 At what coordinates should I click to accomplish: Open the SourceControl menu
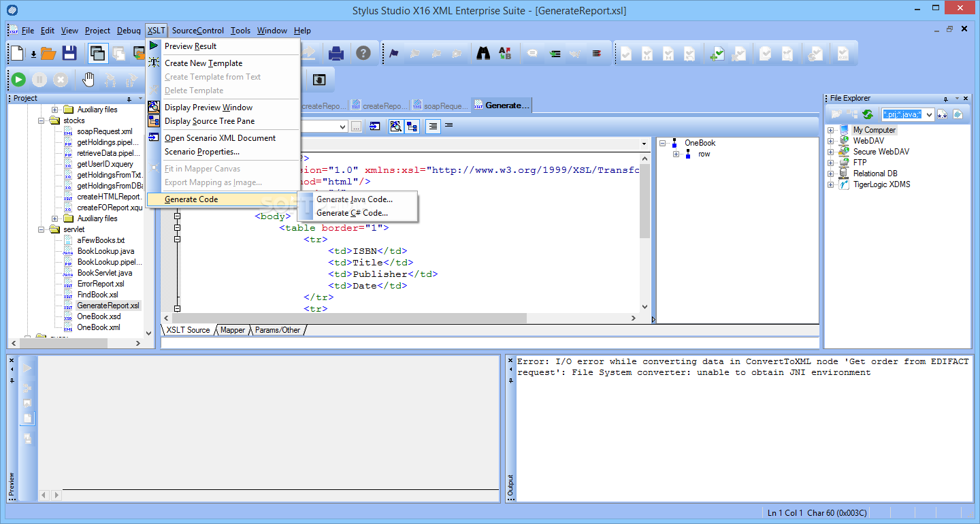pos(197,31)
